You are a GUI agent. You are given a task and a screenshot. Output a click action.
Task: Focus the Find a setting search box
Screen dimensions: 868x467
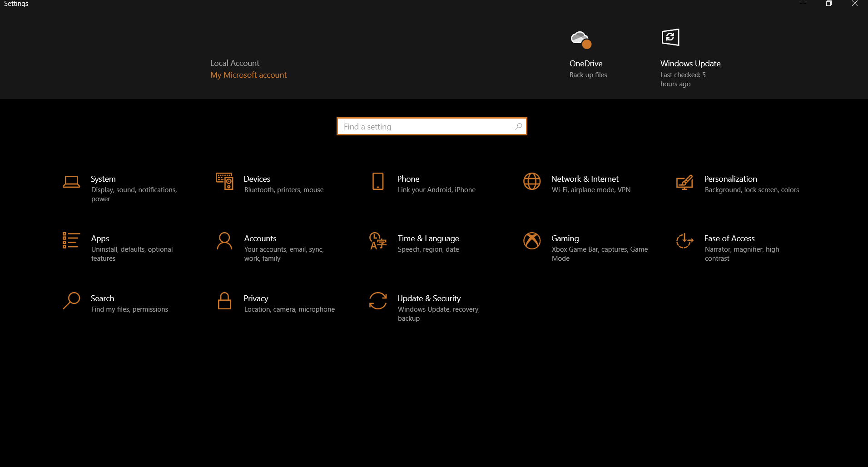pyautogui.click(x=432, y=126)
